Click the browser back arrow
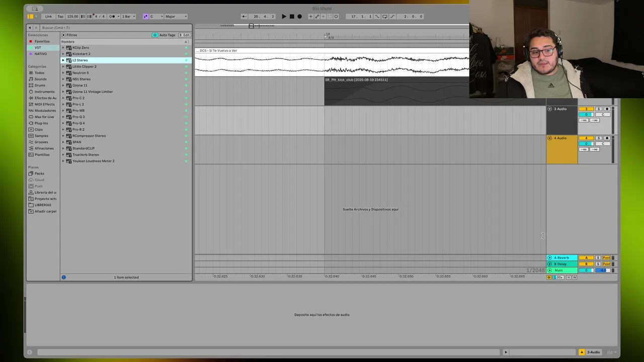This screenshot has height=362, width=644. click(30, 28)
